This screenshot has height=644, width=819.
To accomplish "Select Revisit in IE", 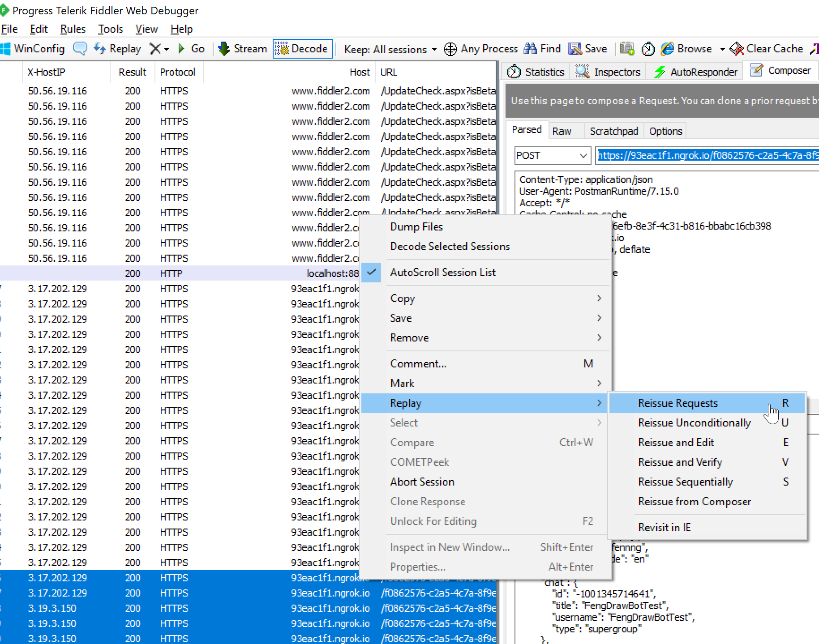I will (707, 528).
